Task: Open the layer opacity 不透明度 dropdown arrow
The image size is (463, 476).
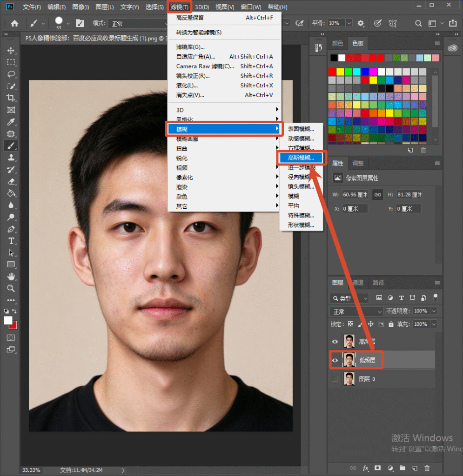Action: (x=434, y=311)
